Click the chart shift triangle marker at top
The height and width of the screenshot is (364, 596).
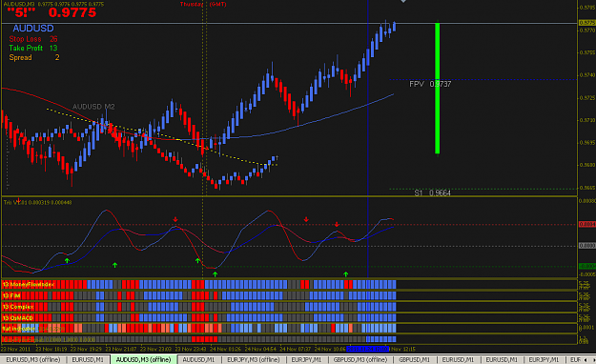403,1
